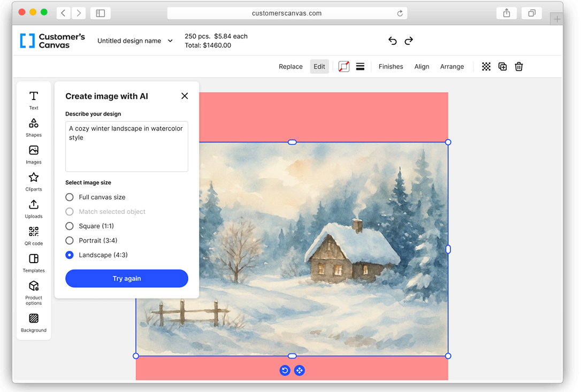The image size is (581, 392).
Task: Click the browser back arrow
Action: 63,13
